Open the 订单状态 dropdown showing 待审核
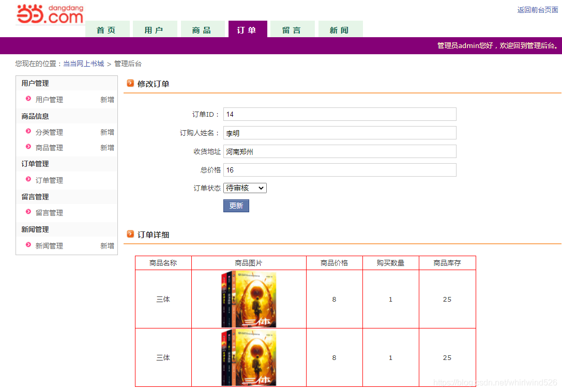The height and width of the screenshot is (392, 562). click(x=245, y=188)
